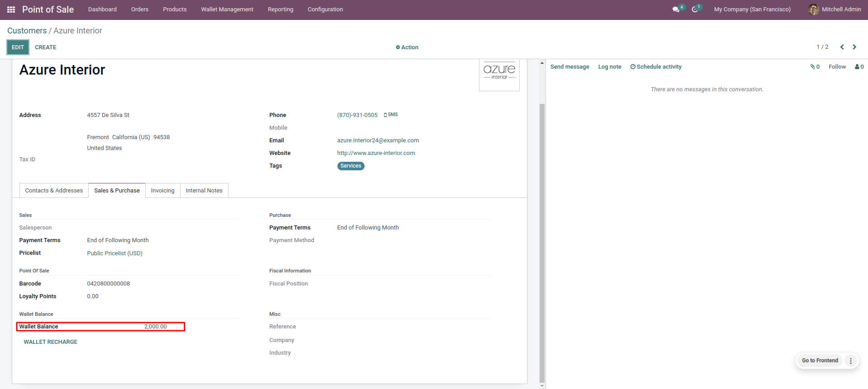
Task: Click the Azure Interior logo image
Action: pyautogui.click(x=499, y=75)
